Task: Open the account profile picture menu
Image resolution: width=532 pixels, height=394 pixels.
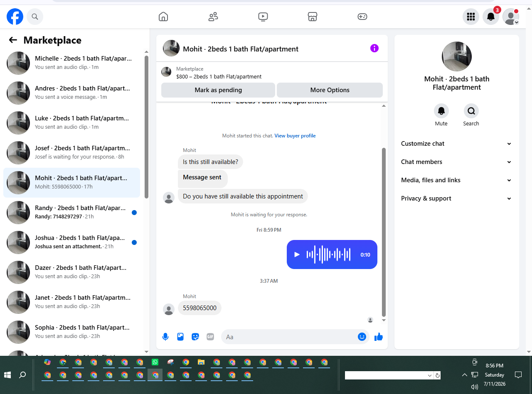Action: (x=511, y=17)
